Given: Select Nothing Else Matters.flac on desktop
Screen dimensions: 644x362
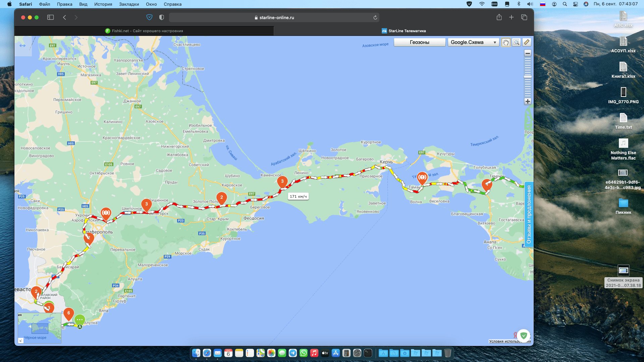Looking at the screenshot, I should (623, 149).
